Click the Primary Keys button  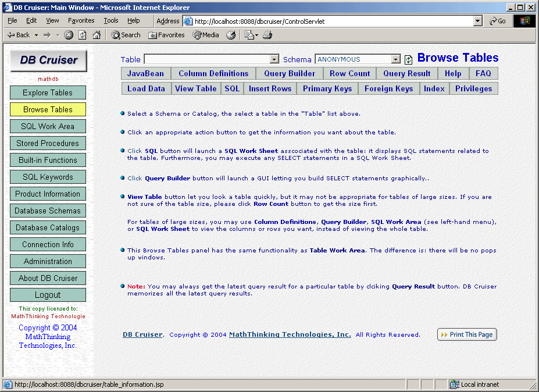coord(327,89)
